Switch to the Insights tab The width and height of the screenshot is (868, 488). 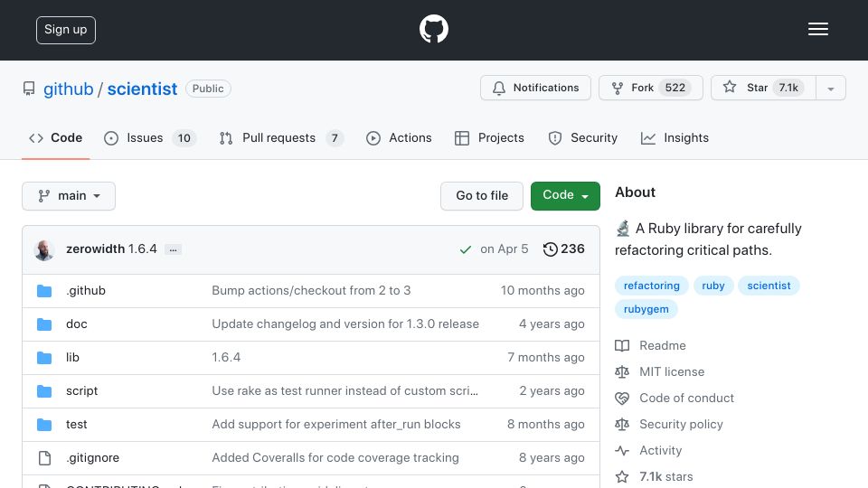coord(675,138)
